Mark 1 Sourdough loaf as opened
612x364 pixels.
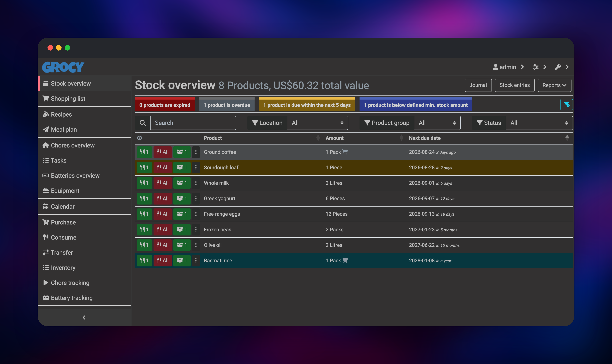tap(182, 168)
